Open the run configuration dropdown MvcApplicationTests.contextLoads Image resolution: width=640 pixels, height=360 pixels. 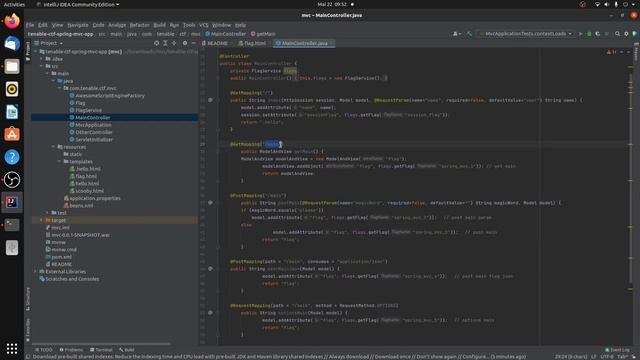coord(526,34)
